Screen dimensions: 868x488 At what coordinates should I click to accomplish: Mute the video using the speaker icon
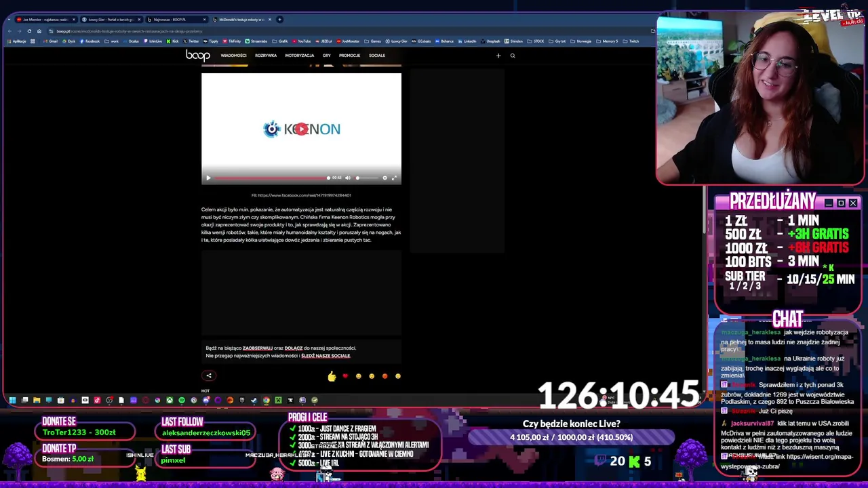click(x=348, y=178)
